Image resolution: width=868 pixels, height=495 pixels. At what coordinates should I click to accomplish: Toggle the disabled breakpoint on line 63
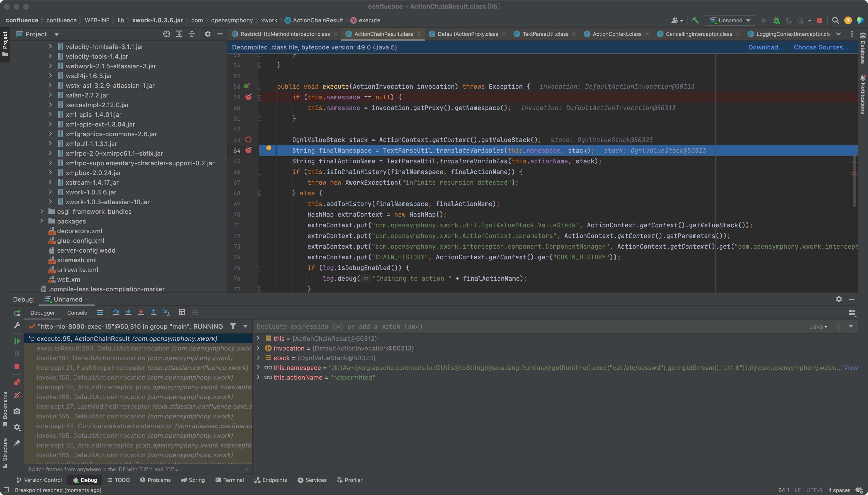pos(248,140)
